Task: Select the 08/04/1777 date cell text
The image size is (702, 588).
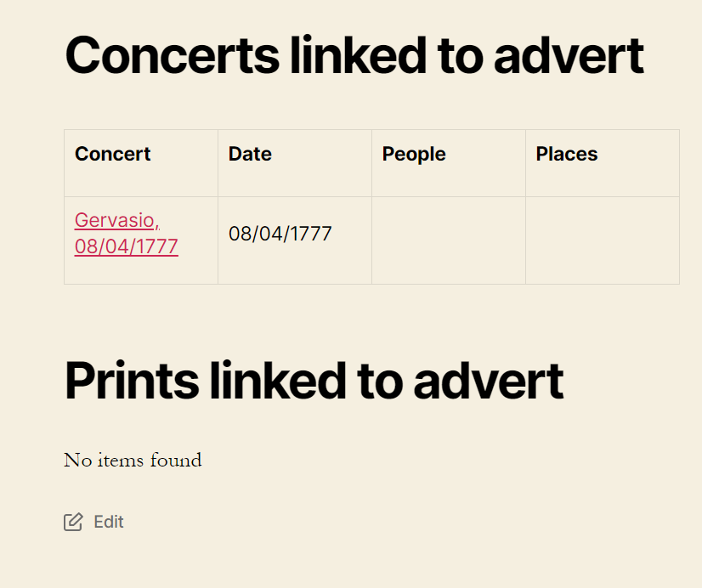Action: (280, 234)
